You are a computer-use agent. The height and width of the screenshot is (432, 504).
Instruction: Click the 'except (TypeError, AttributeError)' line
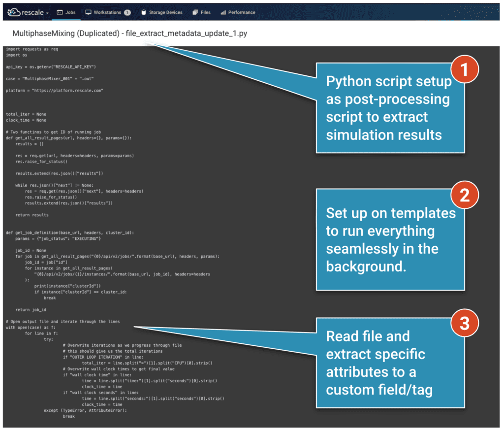pyautogui.click(x=85, y=411)
